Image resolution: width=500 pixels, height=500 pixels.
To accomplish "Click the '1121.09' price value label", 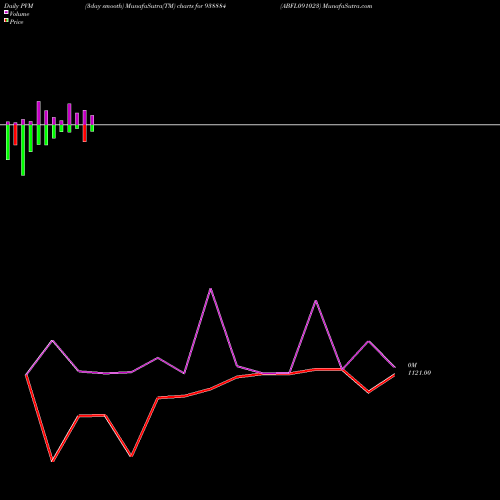I will (419, 373).
